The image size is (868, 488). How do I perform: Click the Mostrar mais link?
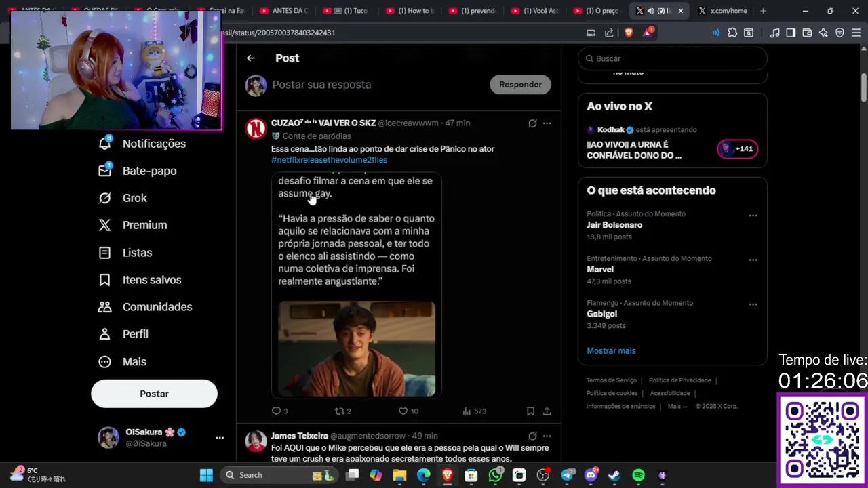(611, 350)
